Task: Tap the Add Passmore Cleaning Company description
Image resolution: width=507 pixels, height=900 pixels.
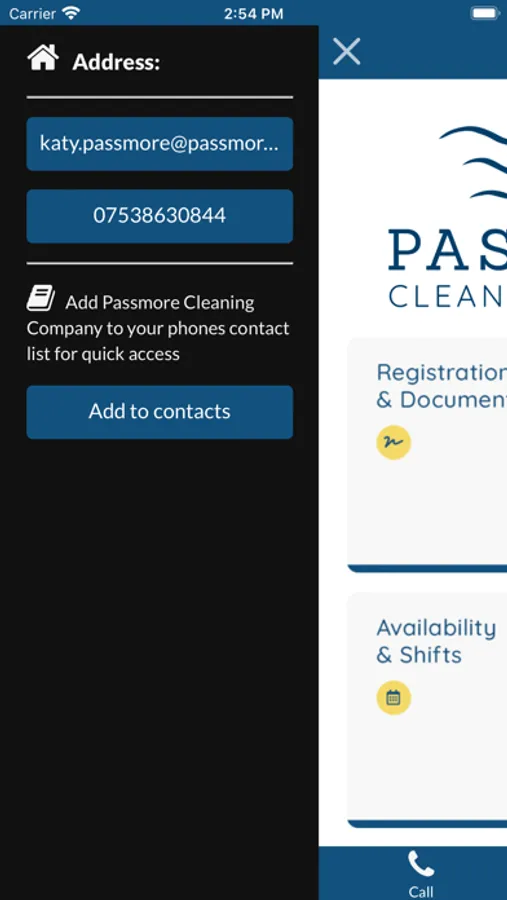Action: point(158,328)
